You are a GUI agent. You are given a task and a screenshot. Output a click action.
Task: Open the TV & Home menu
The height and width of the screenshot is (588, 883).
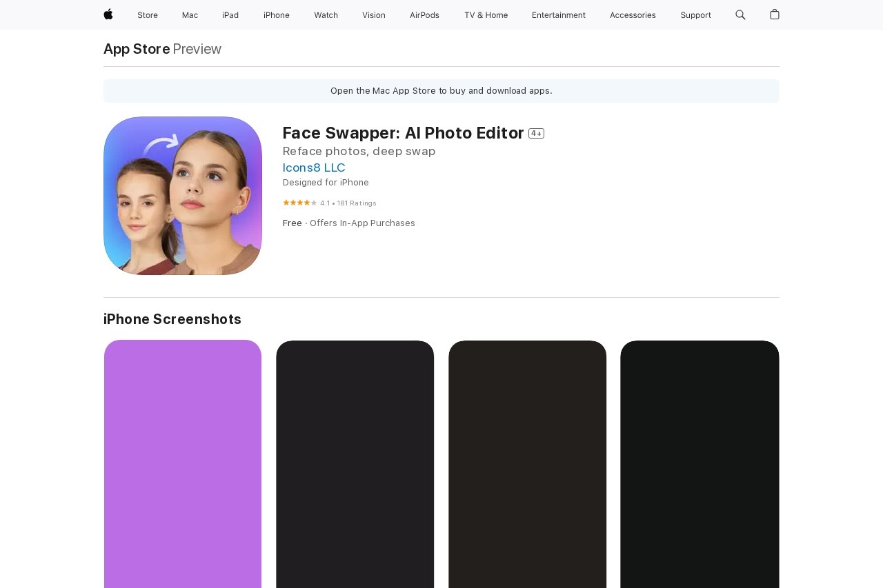[x=486, y=15]
